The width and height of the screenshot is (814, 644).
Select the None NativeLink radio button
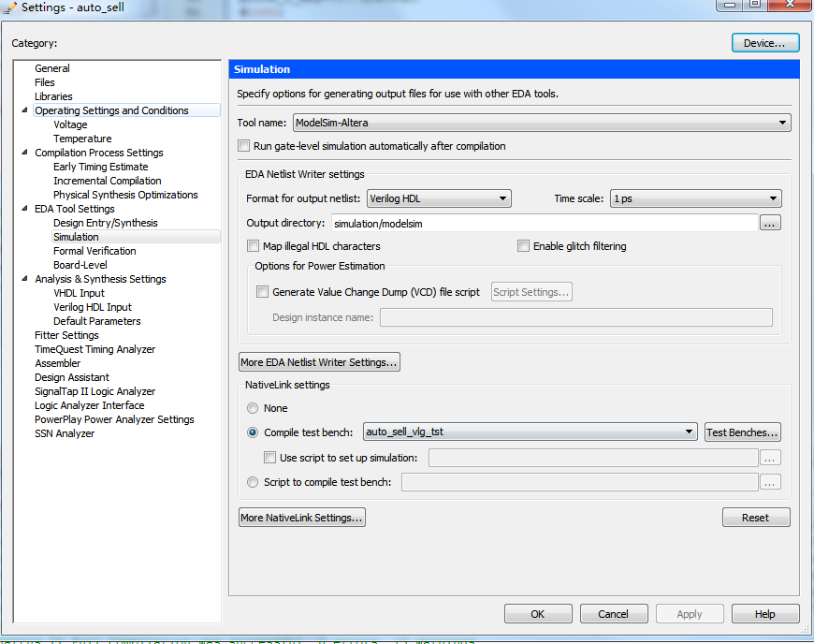[253, 408]
